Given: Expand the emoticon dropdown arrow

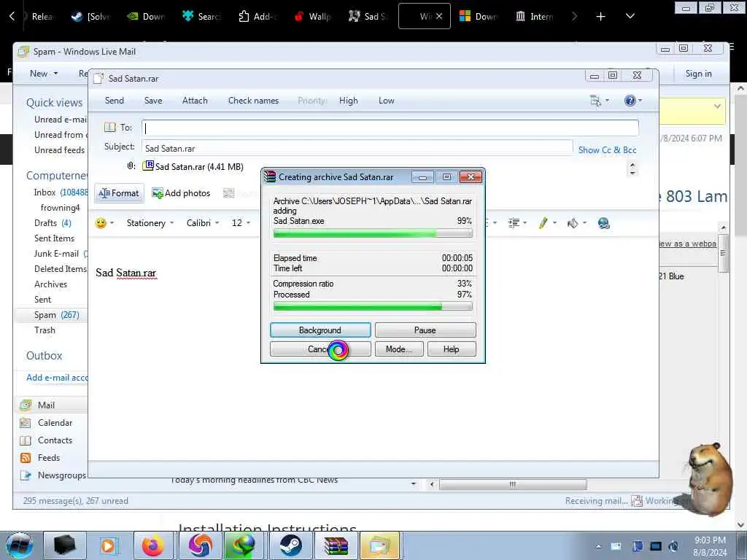Looking at the screenshot, I should click(x=112, y=223).
